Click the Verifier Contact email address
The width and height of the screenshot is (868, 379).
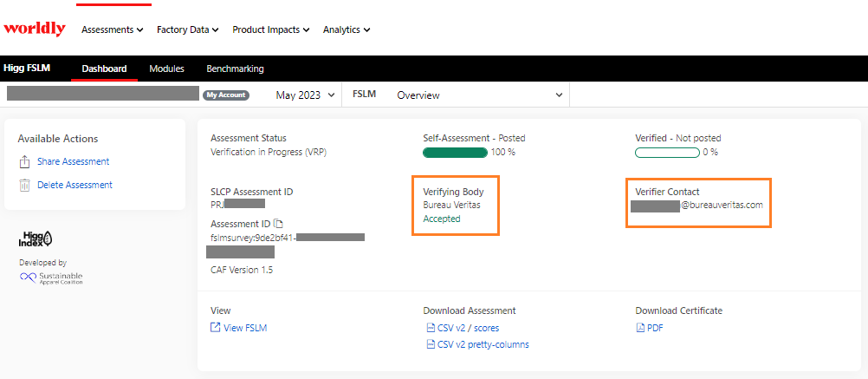pyautogui.click(x=697, y=205)
